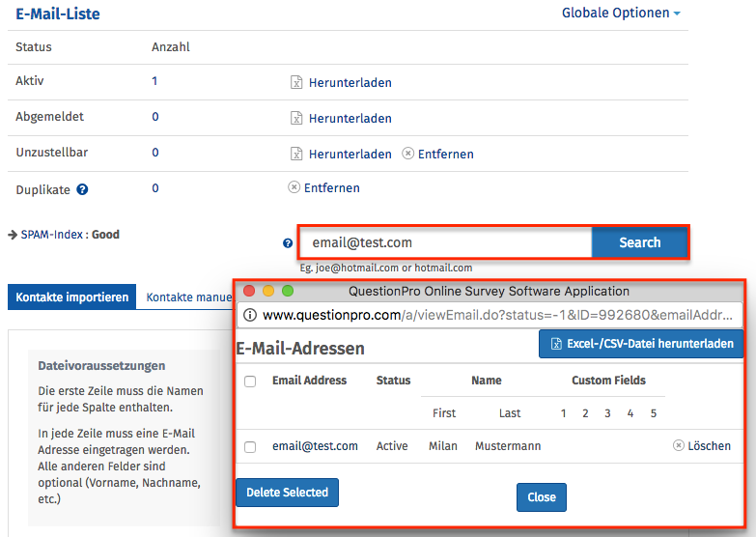This screenshot has height=537, width=756.
Task: Click the remove icon in Duplikate row
Action: point(294,186)
